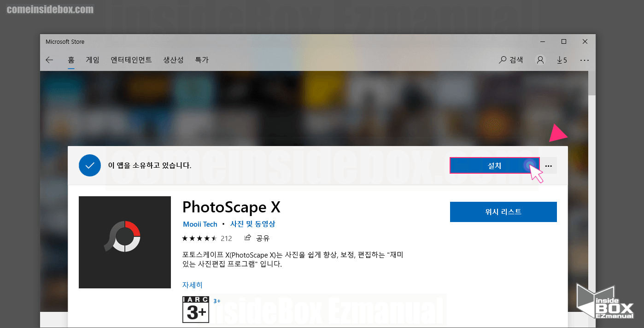Viewport: 644px width, 328px height.
Task: Switch to the 특가 tab
Action: tap(202, 60)
